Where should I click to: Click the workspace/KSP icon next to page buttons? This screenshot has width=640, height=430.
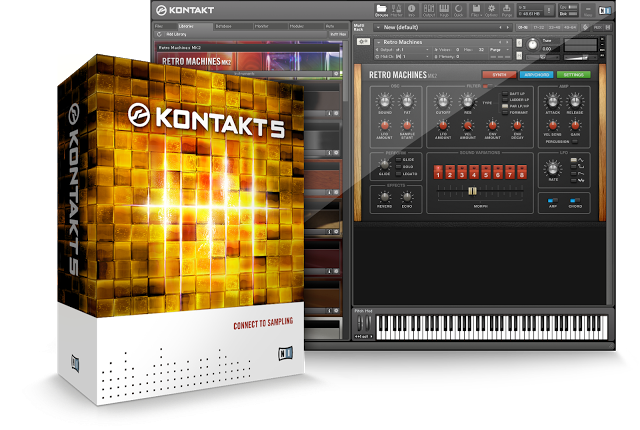tap(585, 27)
